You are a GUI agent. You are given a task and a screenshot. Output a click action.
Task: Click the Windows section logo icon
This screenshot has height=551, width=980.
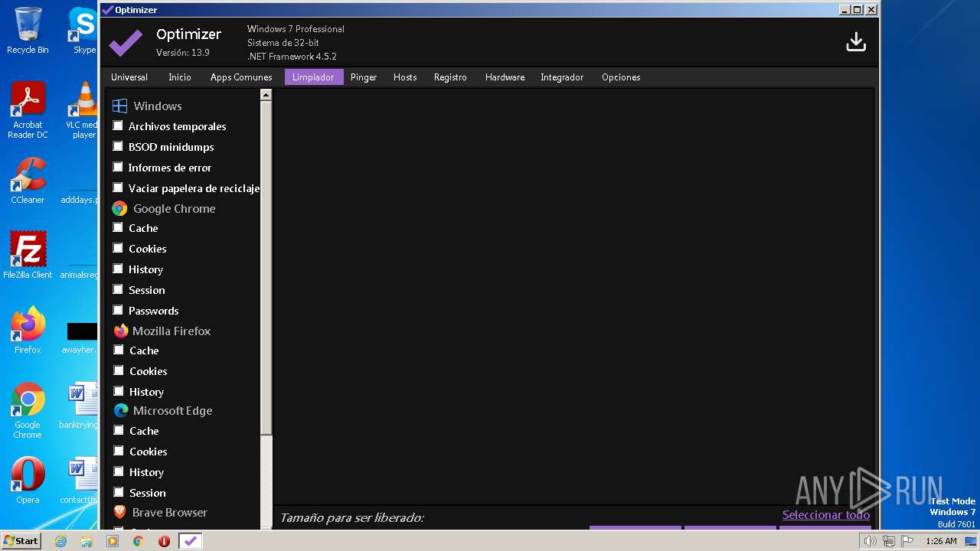click(x=119, y=106)
